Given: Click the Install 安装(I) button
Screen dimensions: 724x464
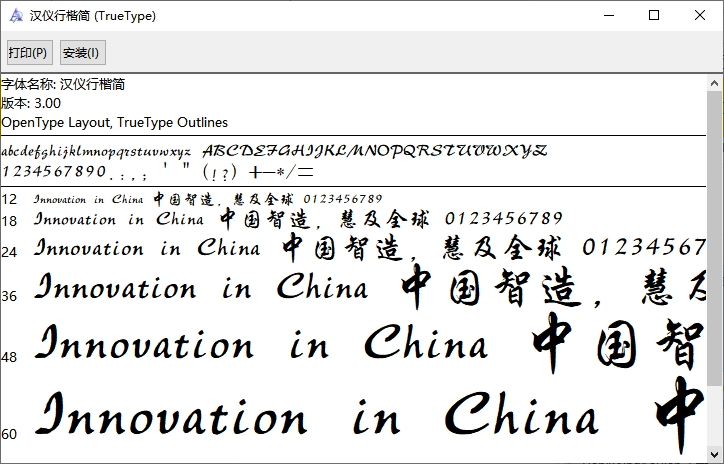Looking at the screenshot, I should click(83, 53).
